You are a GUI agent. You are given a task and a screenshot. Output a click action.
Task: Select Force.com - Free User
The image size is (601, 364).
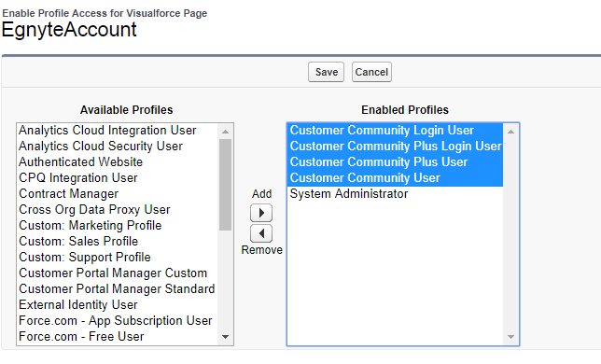point(118,337)
